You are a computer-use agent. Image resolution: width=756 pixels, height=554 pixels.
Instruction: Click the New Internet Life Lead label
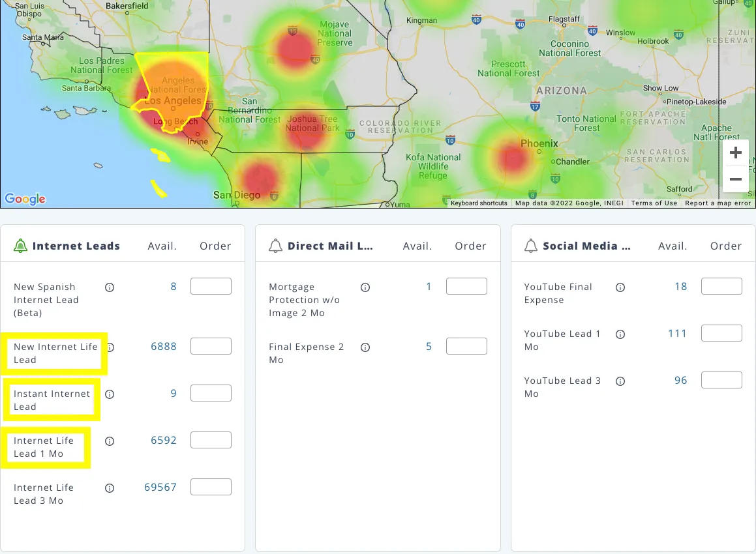coord(55,353)
